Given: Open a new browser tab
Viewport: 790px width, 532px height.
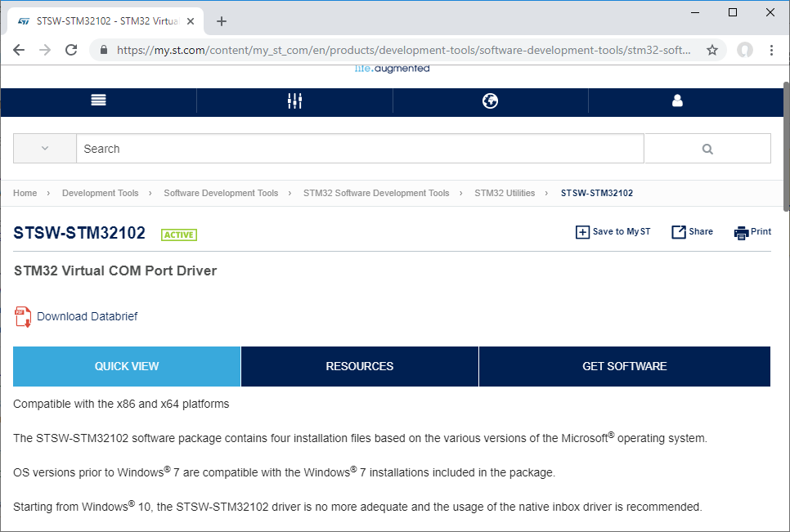Looking at the screenshot, I should (221, 21).
